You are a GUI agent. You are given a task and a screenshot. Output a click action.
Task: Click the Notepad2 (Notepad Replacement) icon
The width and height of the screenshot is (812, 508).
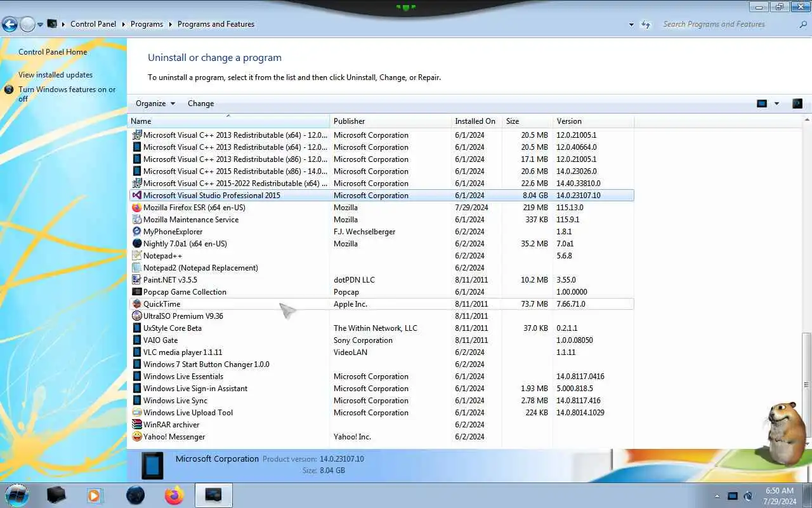(137, 268)
